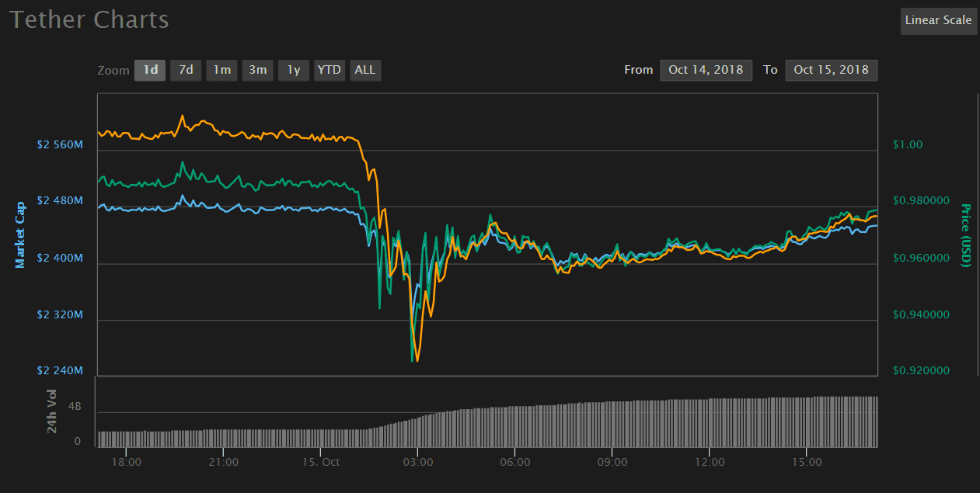This screenshot has height=493, width=980.
Task: Click the Price (USD) axis title
Action: pos(966,235)
